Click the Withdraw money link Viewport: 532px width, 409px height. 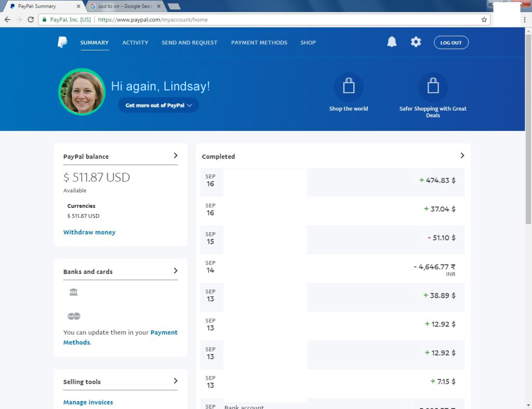[x=89, y=232]
